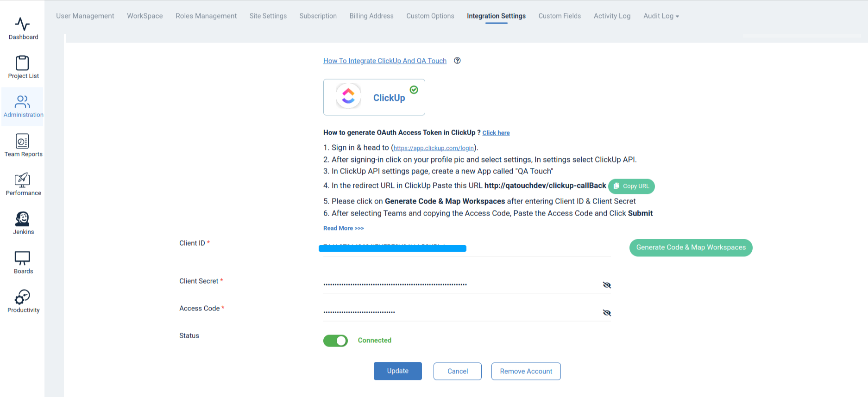View the Activity Log tab
868x397 pixels.
click(x=612, y=16)
